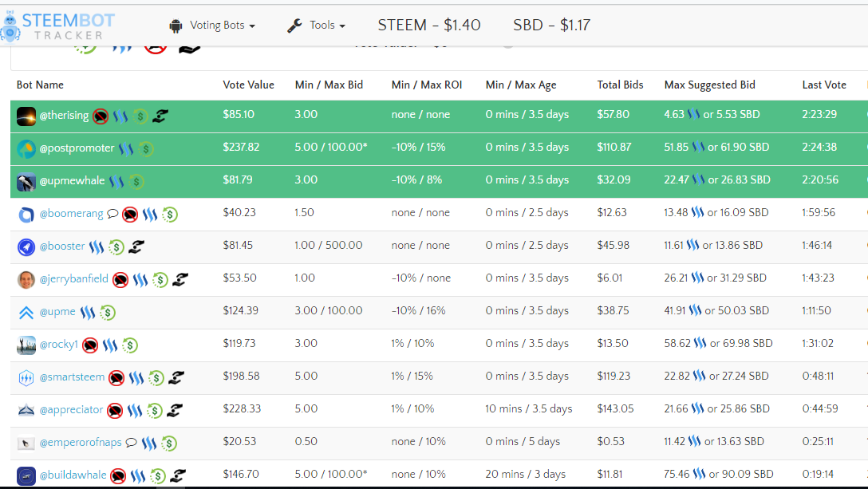868x489 pixels.
Task: Open the @jerrybanfield bot link
Action: point(73,279)
